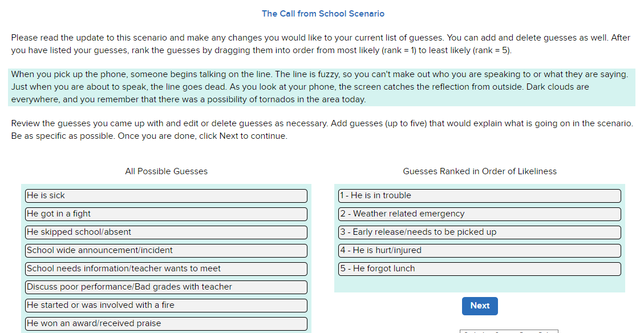
Task: Click the Next button
Action: [480, 306]
